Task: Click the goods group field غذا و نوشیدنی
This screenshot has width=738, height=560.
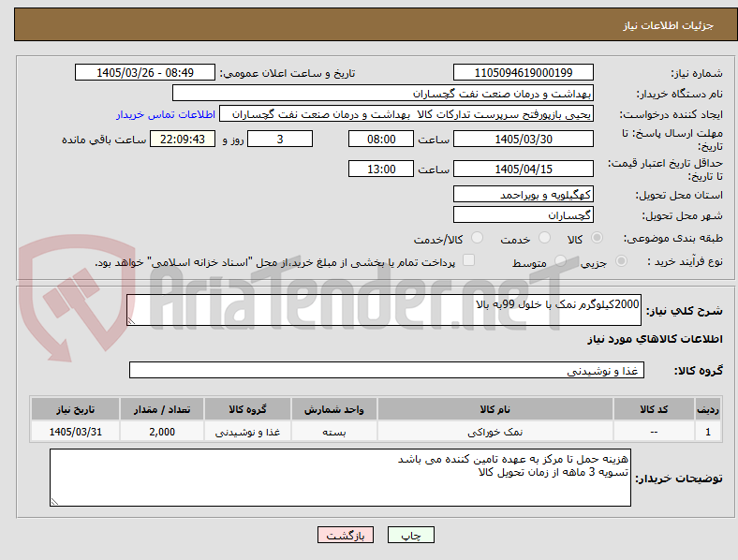Action: 387,370
